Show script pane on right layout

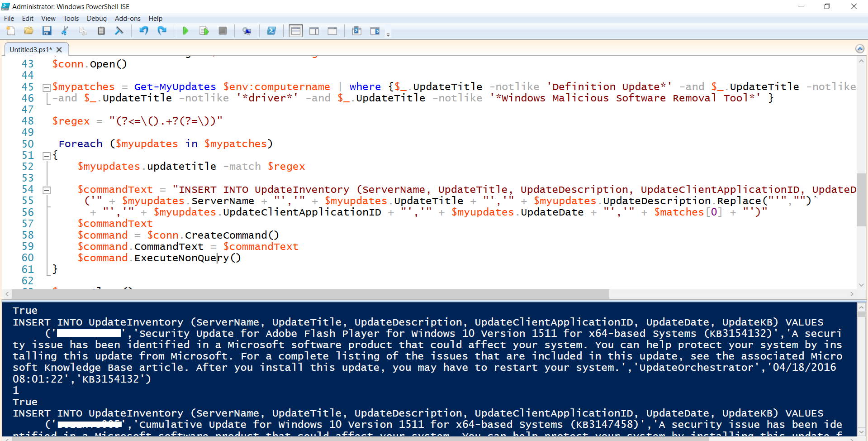(x=314, y=31)
